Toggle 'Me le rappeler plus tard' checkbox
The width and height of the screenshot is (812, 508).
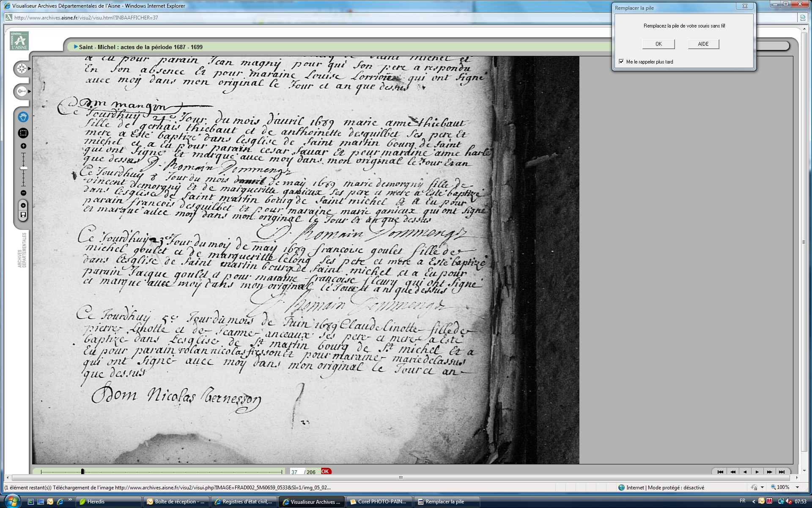tap(621, 62)
